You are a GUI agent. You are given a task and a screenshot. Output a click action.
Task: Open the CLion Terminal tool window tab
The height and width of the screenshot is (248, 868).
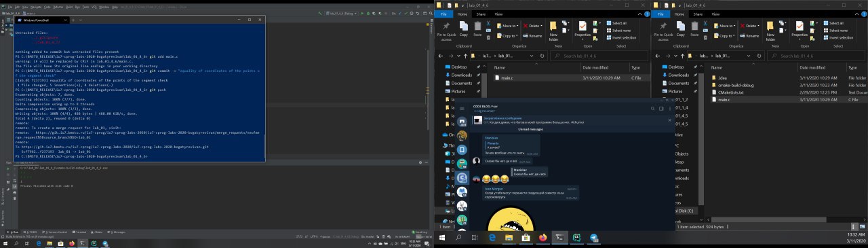[x=79, y=232]
